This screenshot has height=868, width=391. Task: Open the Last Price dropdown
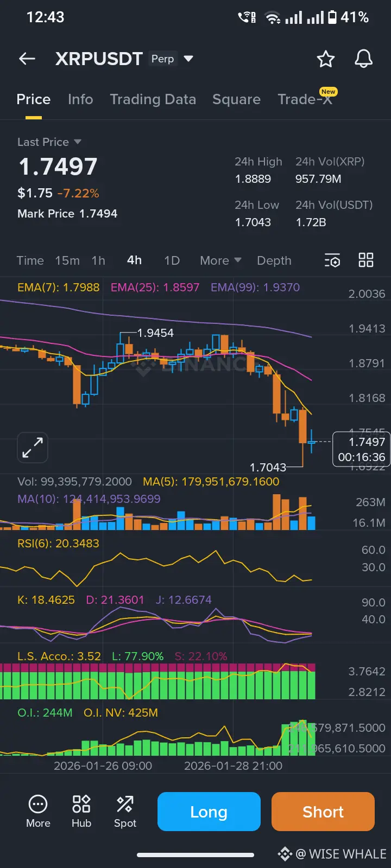[x=49, y=142]
